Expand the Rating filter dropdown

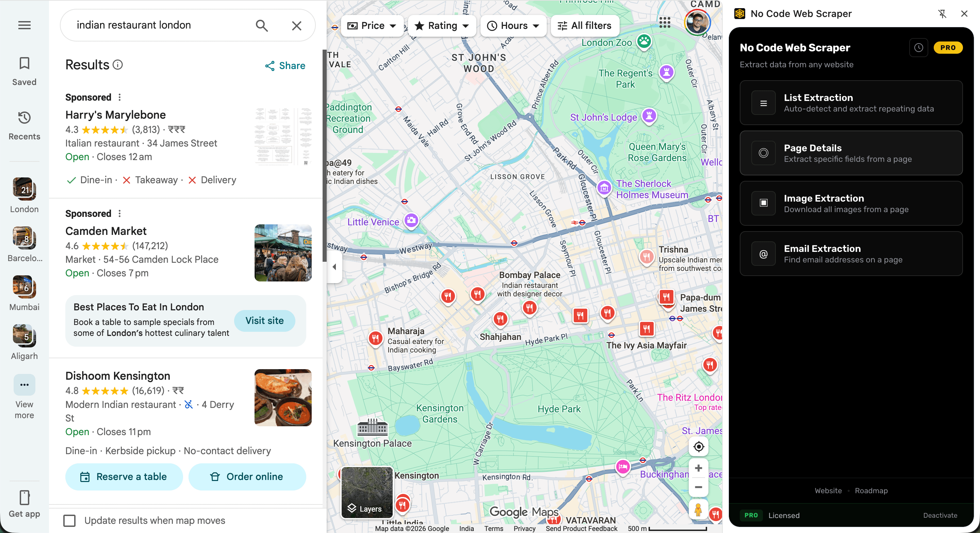coord(442,26)
